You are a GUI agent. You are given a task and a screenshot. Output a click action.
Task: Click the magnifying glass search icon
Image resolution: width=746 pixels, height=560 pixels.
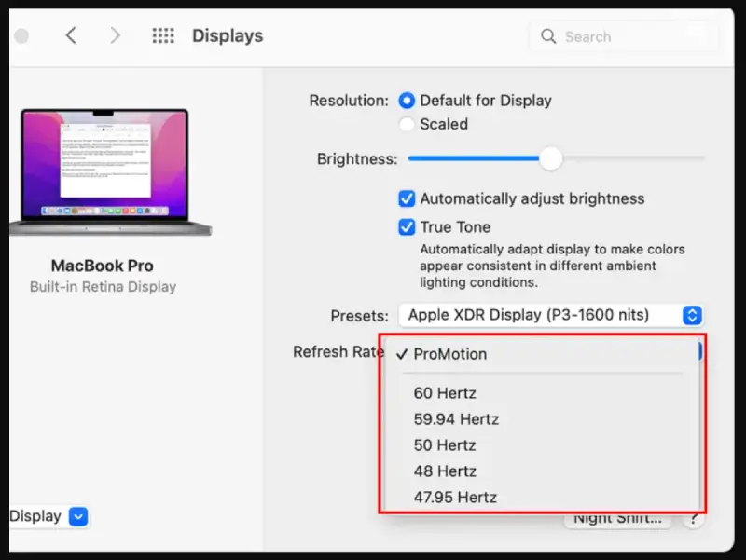coord(548,36)
